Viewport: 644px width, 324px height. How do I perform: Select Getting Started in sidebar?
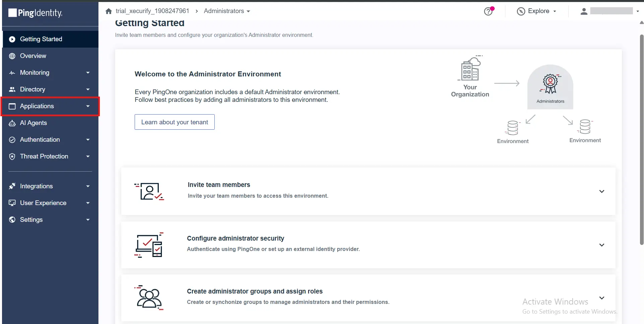point(50,39)
